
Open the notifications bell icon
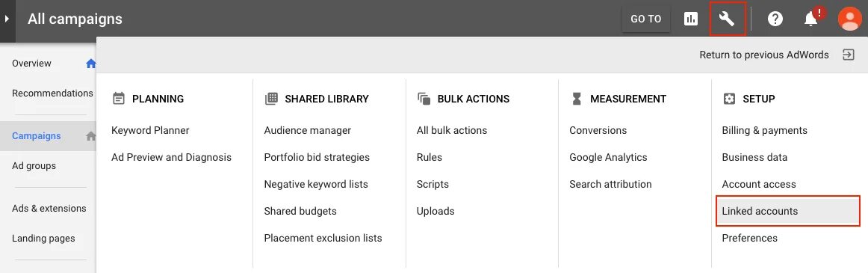click(x=811, y=19)
